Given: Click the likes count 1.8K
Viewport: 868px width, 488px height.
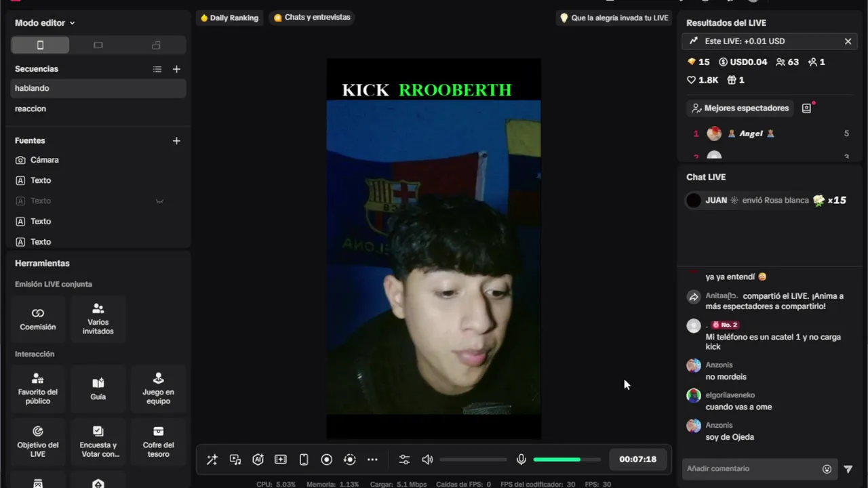Looking at the screenshot, I should click(703, 80).
